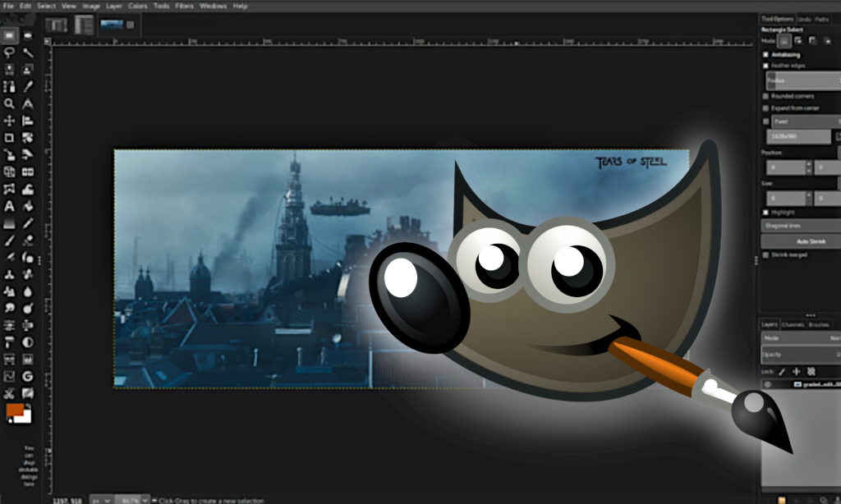This screenshot has width=841, height=504.
Task: Select the Free Select lasso tool
Action: (x=9, y=53)
